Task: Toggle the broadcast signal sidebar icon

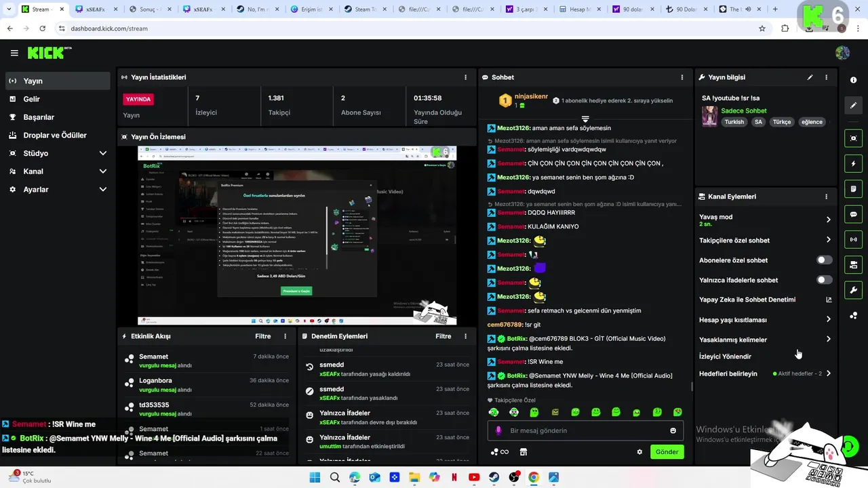Action: (x=853, y=239)
